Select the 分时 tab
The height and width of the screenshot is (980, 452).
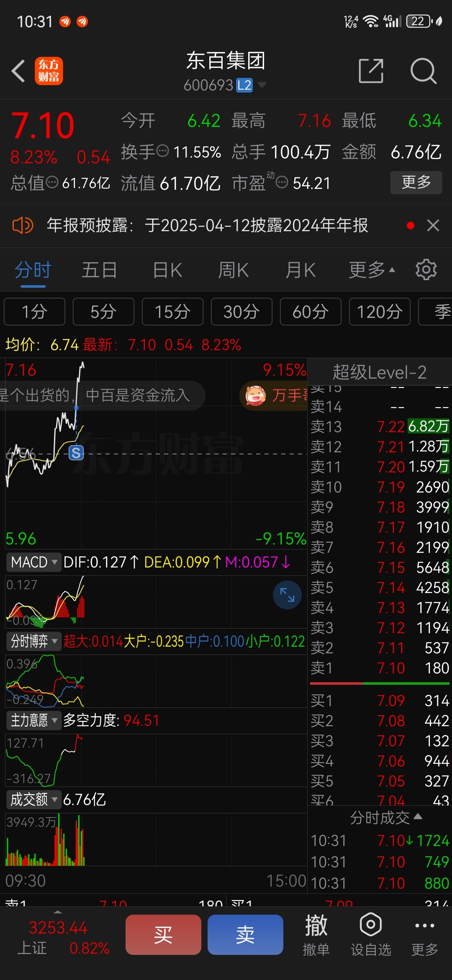33,270
